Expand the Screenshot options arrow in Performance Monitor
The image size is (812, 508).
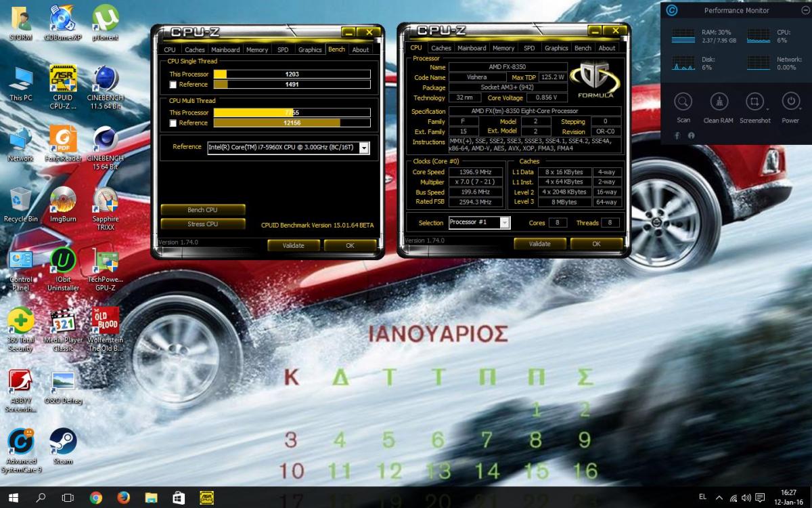767,108
